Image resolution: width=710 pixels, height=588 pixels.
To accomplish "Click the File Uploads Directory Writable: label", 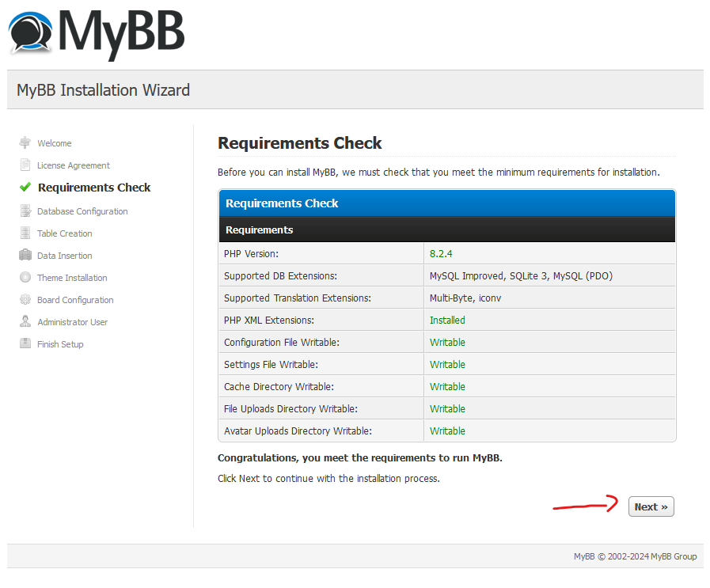I will 290,409.
